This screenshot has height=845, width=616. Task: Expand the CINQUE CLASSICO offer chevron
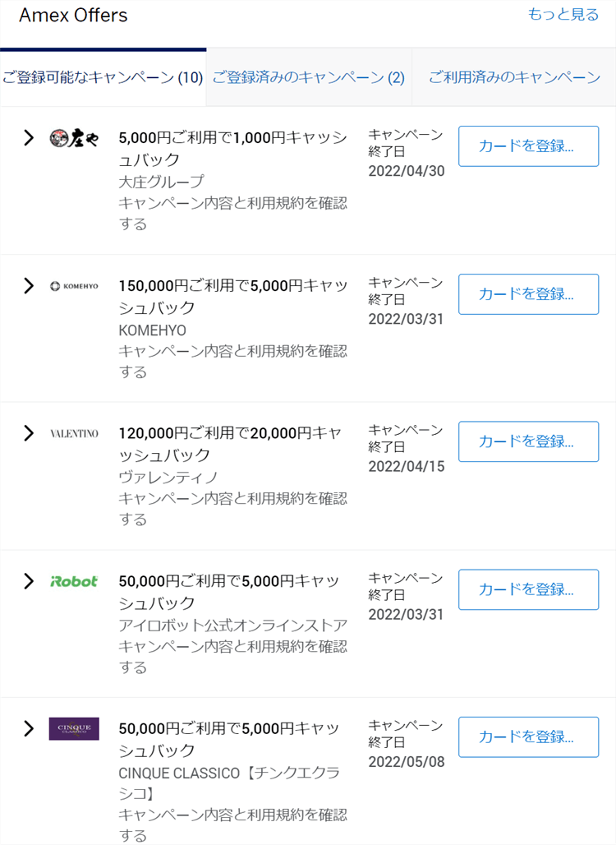(x=29, y=728)
